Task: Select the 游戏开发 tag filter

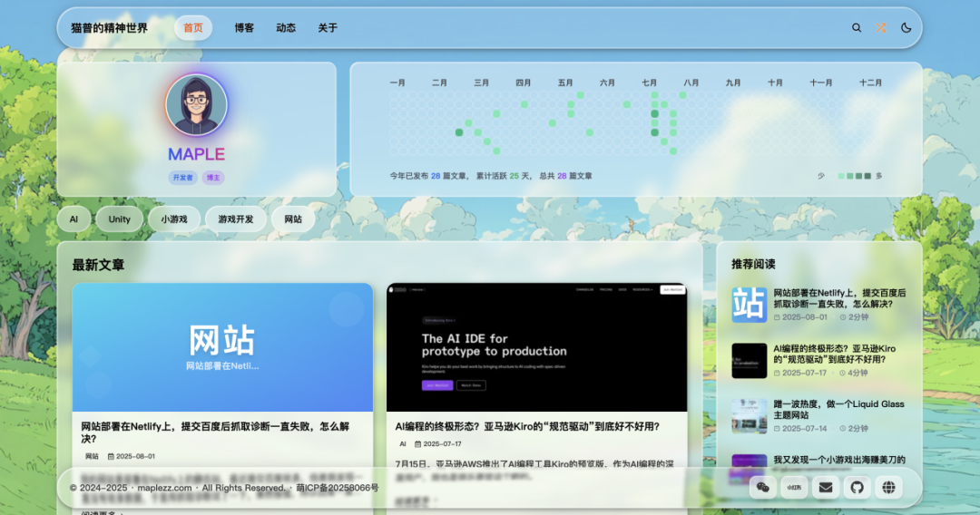Action: point(236,219)
